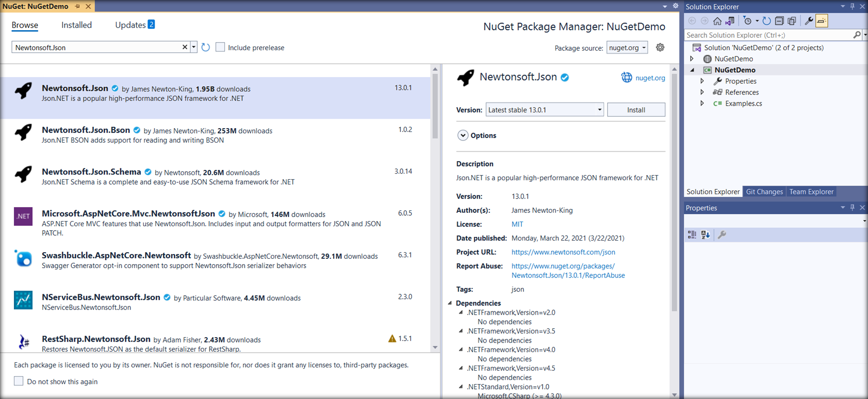Collapse the Dependencies section
The image size is (868, 399).
click(450, 303)
